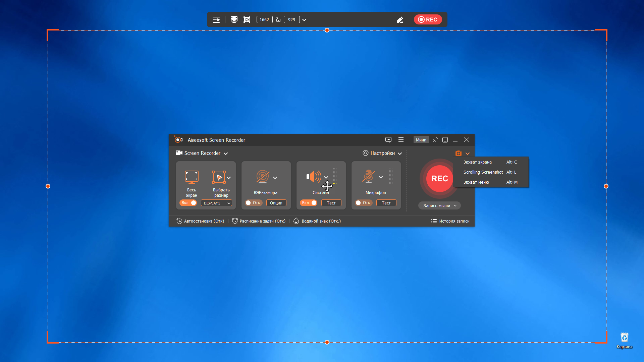Click the orange camera snapshot icon
Viewport: 644px width, 362px height.
click(x=458, y=153)
